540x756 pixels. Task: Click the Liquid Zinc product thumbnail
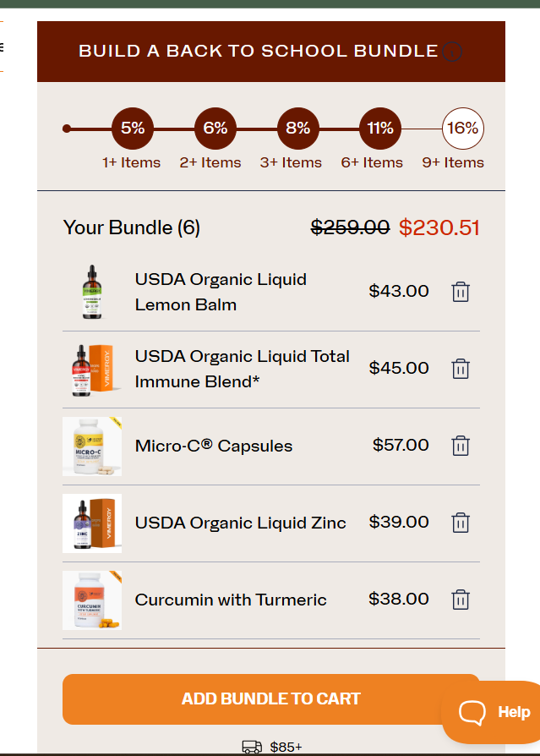pyautogui.click(x=92, y=523)
